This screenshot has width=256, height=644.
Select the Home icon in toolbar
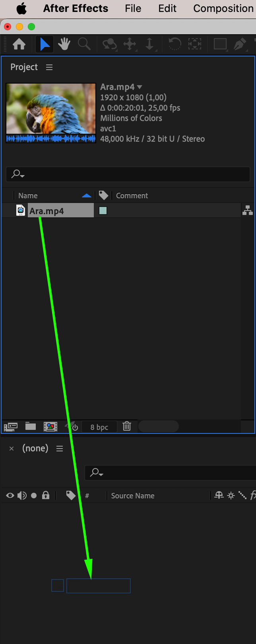pyautogui.click(x=19, y=44)
